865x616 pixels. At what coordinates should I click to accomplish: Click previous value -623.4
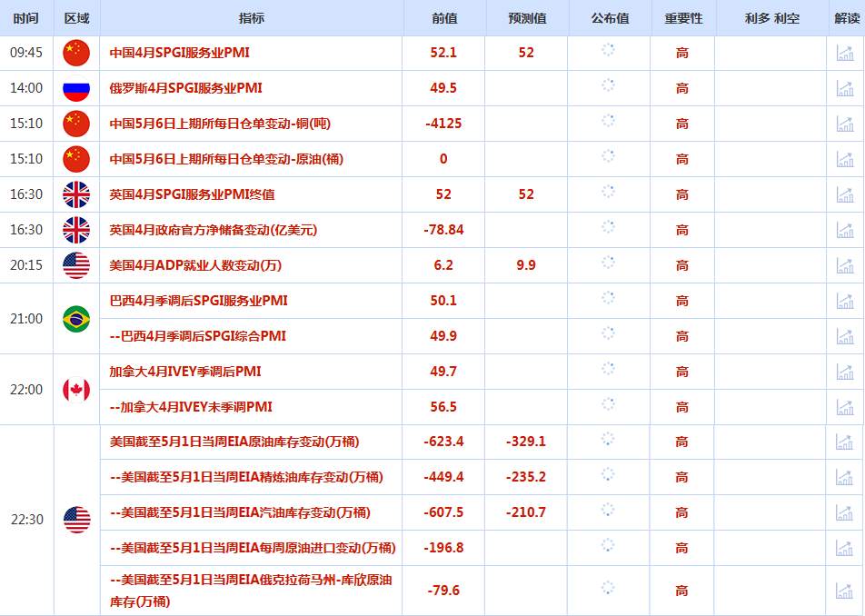tap(443, 442)
